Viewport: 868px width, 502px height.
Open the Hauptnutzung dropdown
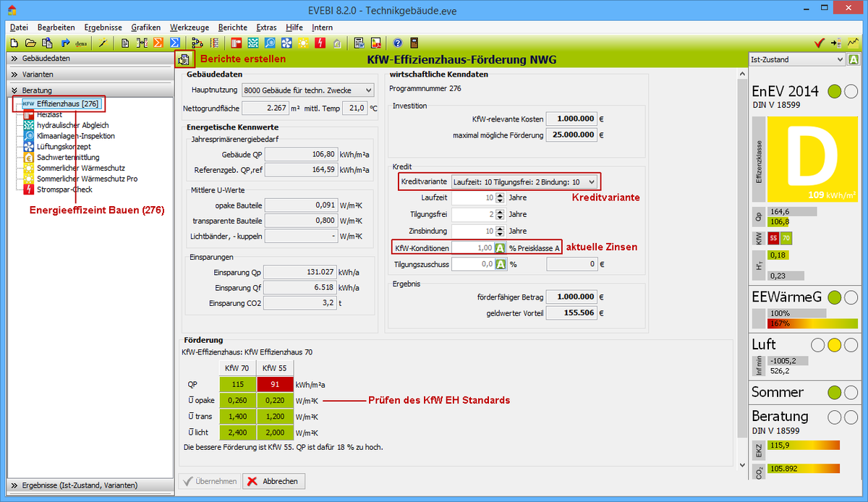point(307,90)
